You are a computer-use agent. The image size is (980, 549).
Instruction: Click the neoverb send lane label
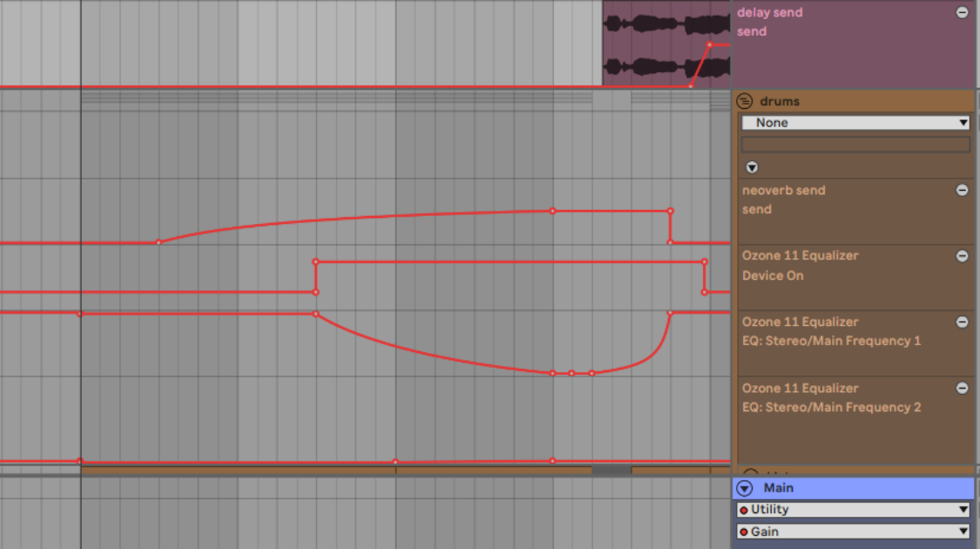click(782, 190)
